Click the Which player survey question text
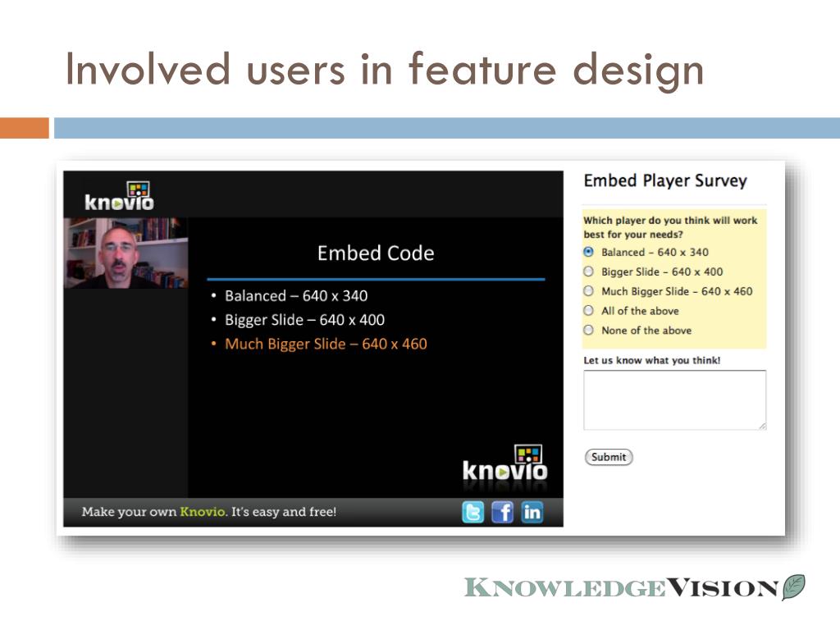Viewport: 840px width, 630px height. (670, 227)
